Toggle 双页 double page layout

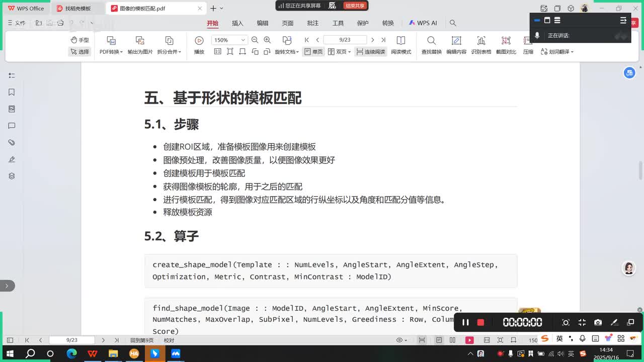click(x=339, y=52)
